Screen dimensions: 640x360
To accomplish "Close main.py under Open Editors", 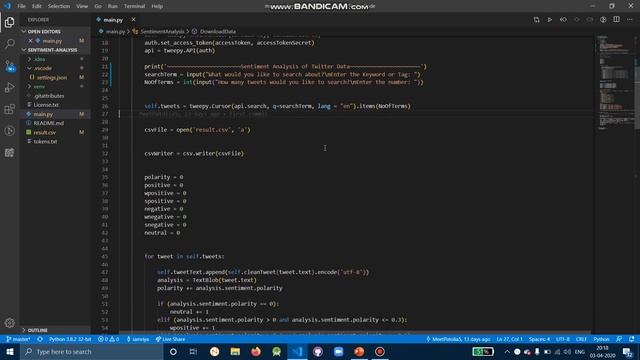I will tap(31, 41).
